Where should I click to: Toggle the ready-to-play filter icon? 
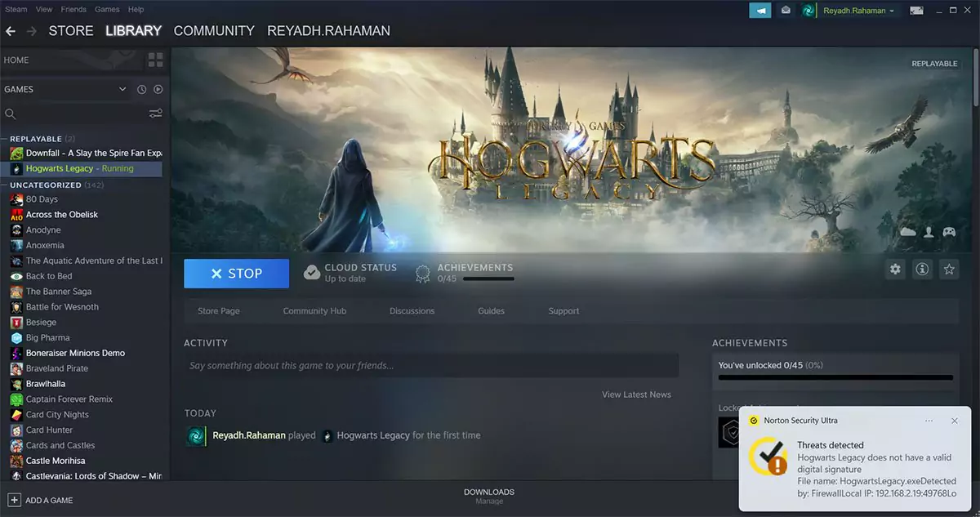pos(158,90)
